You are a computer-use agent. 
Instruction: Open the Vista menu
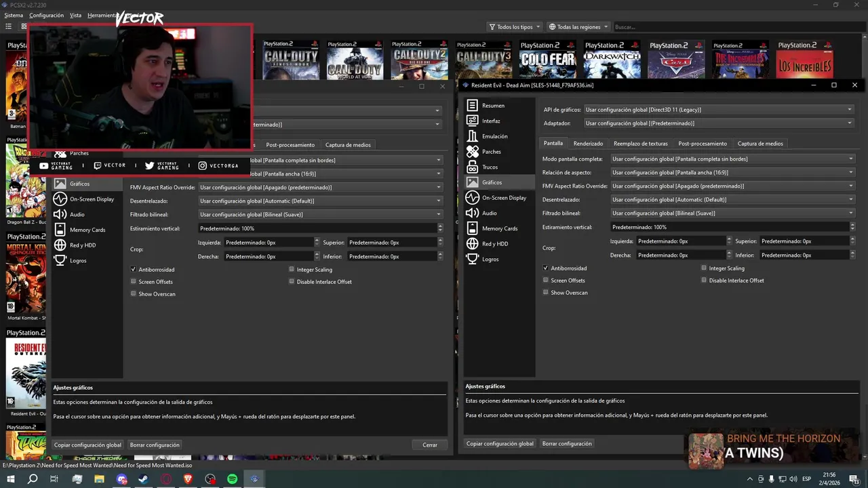76,15
